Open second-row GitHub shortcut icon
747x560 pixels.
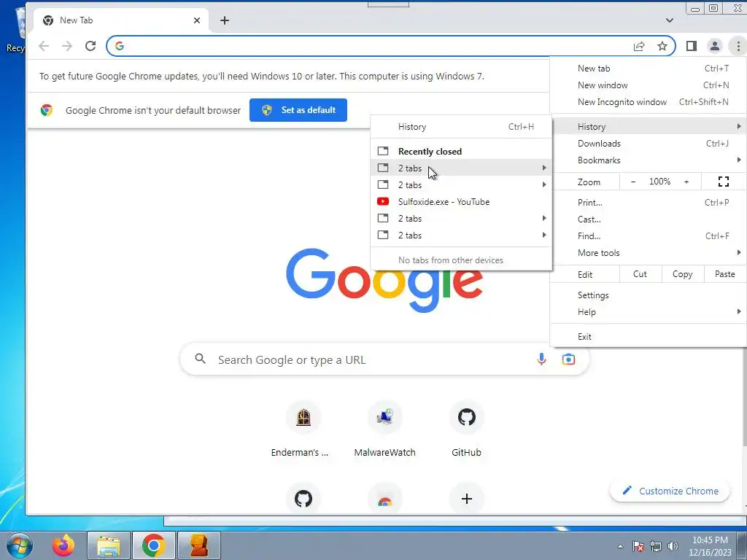(303, 499)
